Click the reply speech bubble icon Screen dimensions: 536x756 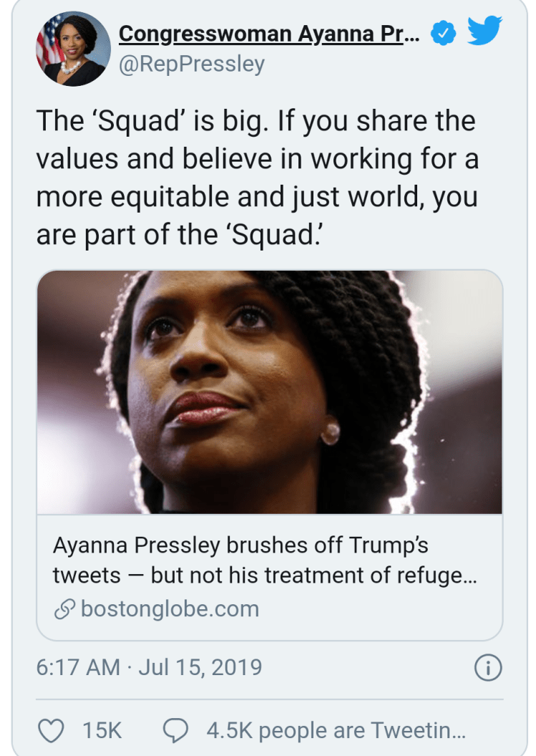175,730
